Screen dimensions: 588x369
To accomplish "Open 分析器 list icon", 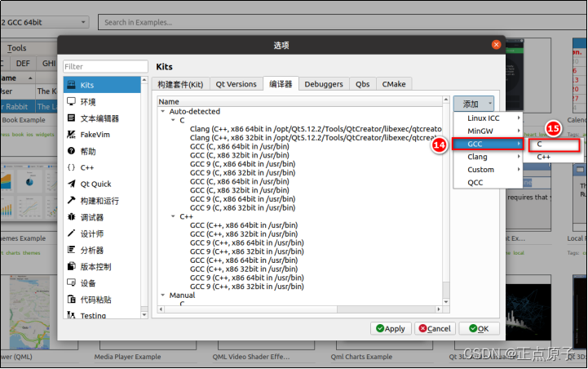I will pyautogui.click(x=71, y=250).
